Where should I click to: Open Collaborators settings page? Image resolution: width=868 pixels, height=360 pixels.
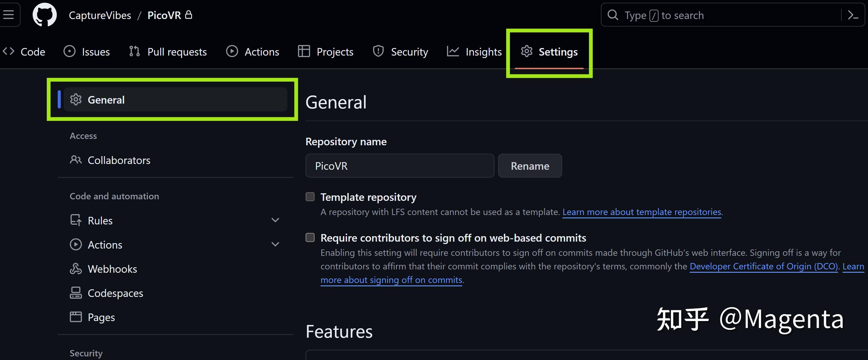[175, 160]
